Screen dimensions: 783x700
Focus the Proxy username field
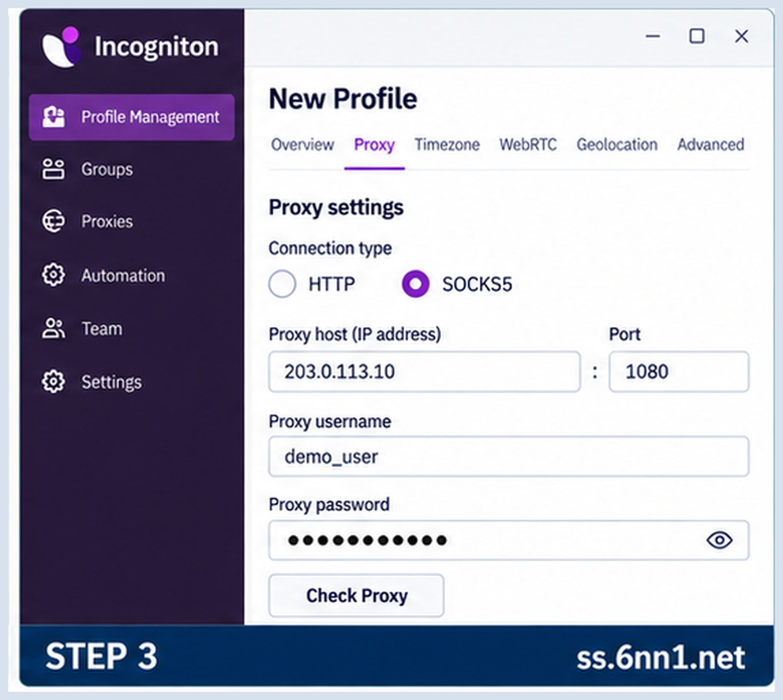[x=509, y=457]
